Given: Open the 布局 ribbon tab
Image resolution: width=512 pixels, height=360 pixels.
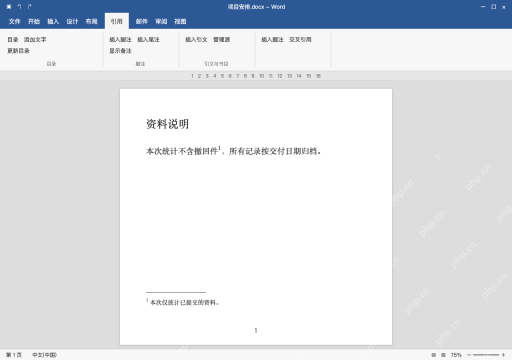Looking at the screenshot, I should (91, 21).
